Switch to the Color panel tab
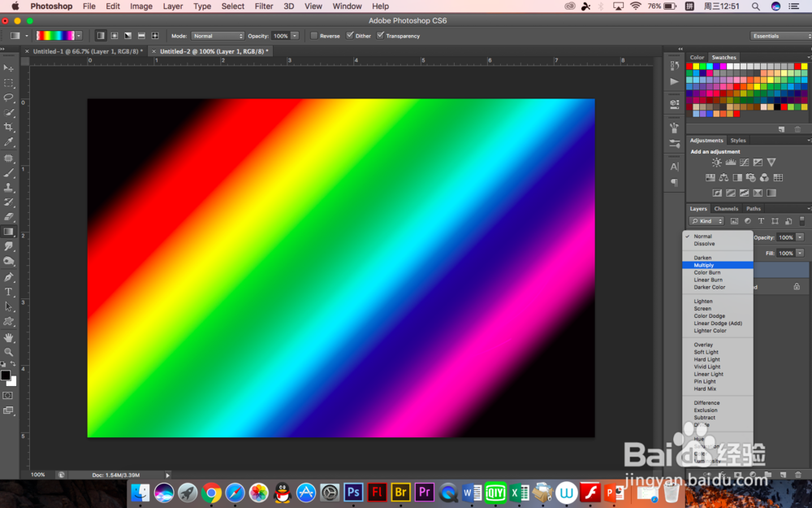The width and height of the screenshot is (812, 508). pyautogui.click(x=697, y=58)
